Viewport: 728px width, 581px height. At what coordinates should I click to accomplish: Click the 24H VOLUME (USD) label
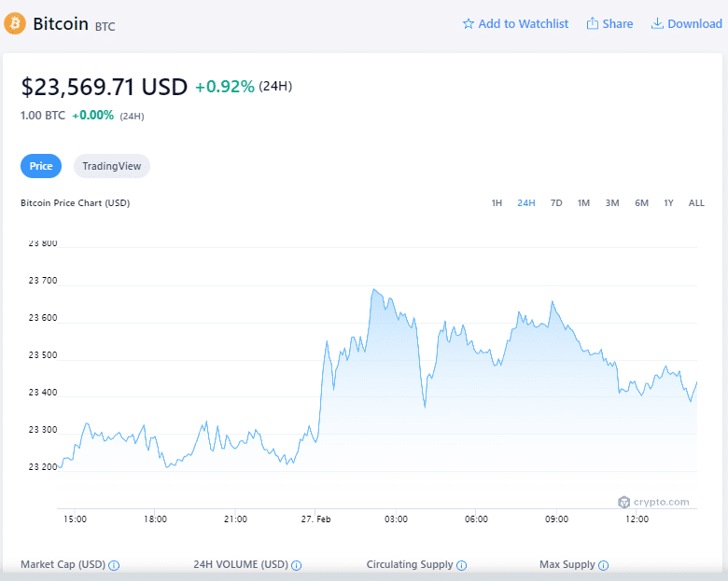tap(241, 565)
